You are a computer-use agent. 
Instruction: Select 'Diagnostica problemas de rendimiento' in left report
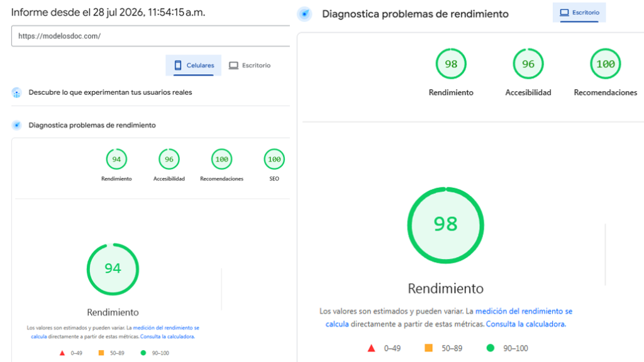point(92,125)
